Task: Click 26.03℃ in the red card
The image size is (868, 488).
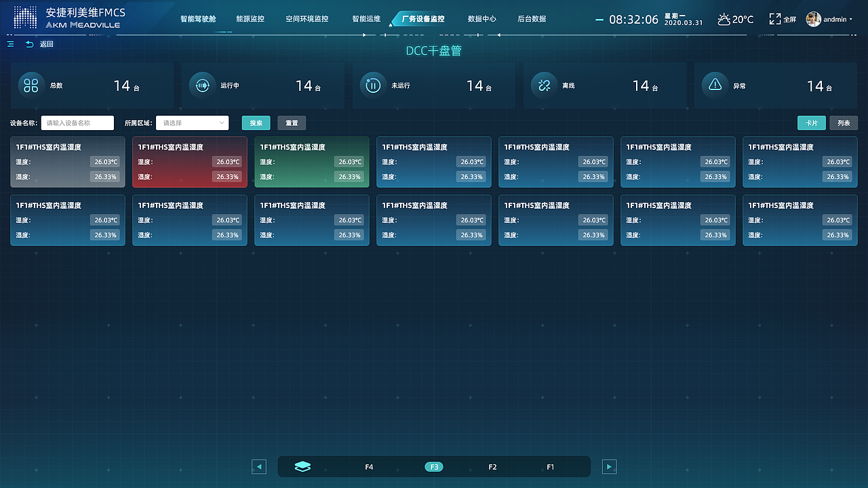Action: 226,162
